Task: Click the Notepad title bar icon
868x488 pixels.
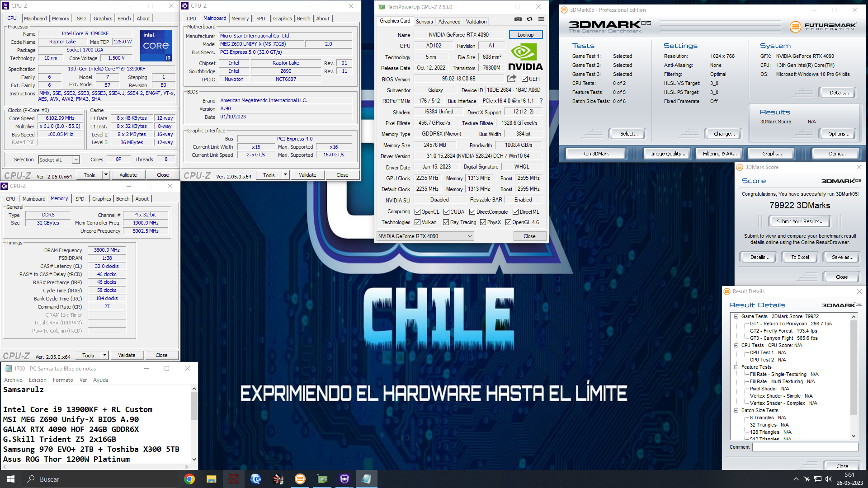Action: [x=8, y=368]
